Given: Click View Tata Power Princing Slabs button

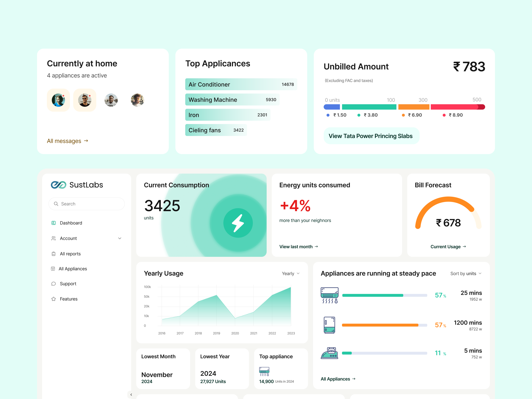Looking at the screenshot, I should click(x=371, y=136).
